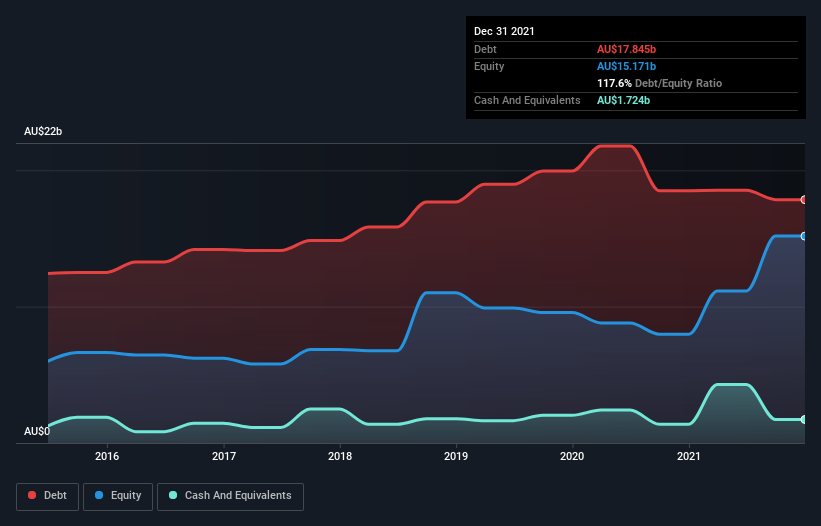Click the 2017 x-axis label

point(224,456)
